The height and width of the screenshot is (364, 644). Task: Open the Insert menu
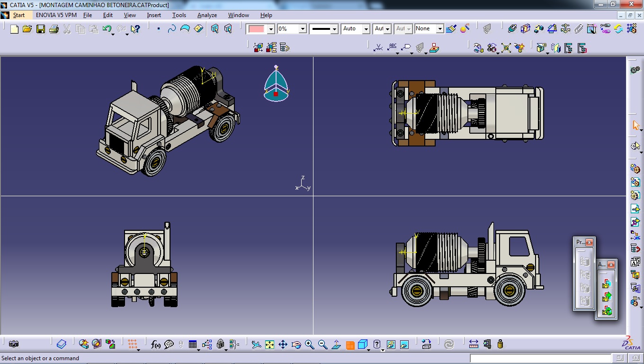[154, 15]
